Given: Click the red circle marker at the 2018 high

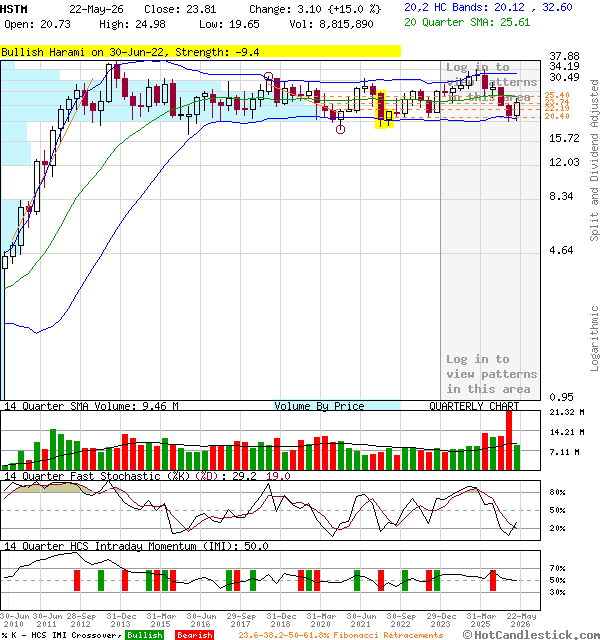Looking at the screenshot, I should pyautogui.click(x=268, y=76).
